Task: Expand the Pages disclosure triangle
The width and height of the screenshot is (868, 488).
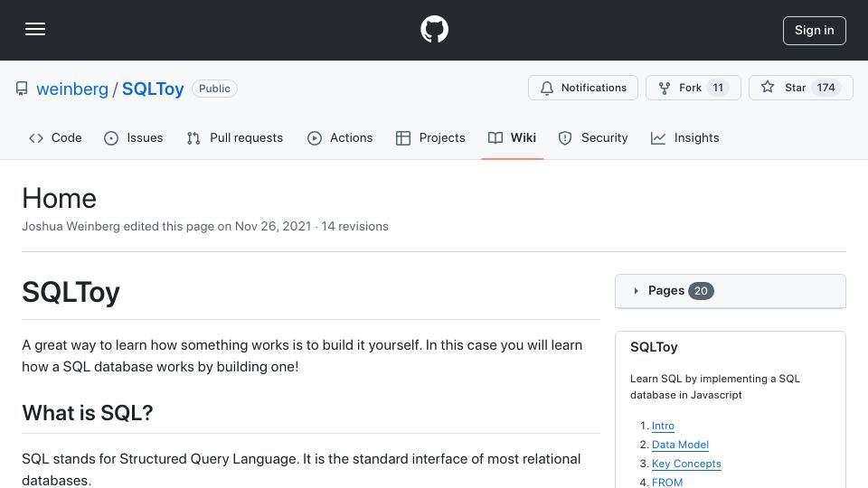Action: click(636, 291)
